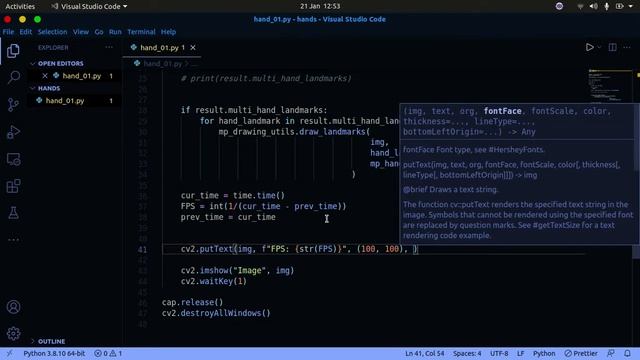
Task: Open the View menu
Action: pos(81,32)
